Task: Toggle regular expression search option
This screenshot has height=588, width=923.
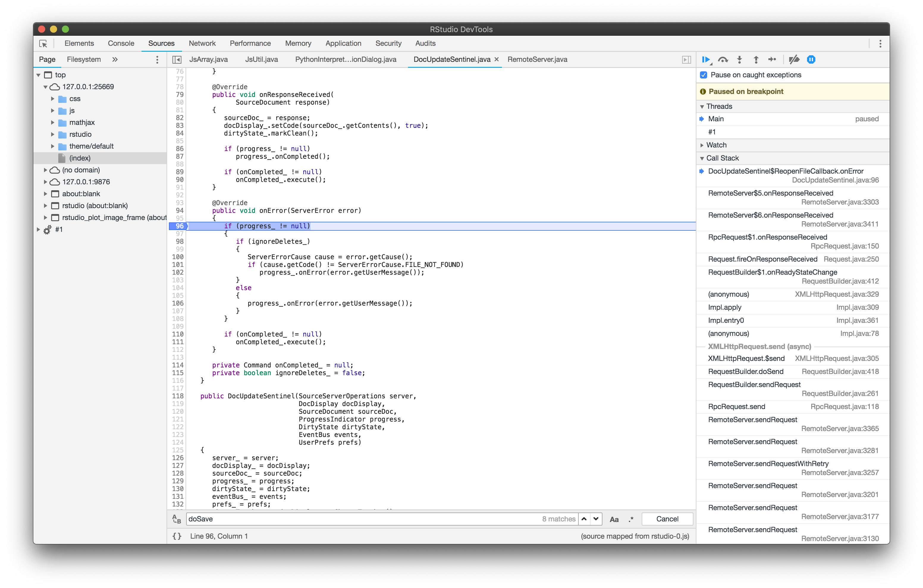Action: coord(631,519)
